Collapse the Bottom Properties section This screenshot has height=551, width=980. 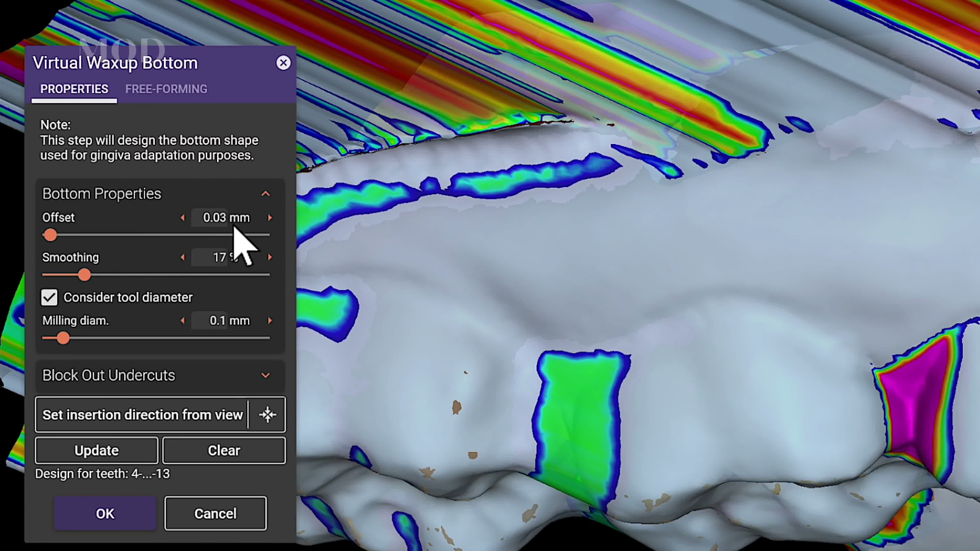coord(265,194)
